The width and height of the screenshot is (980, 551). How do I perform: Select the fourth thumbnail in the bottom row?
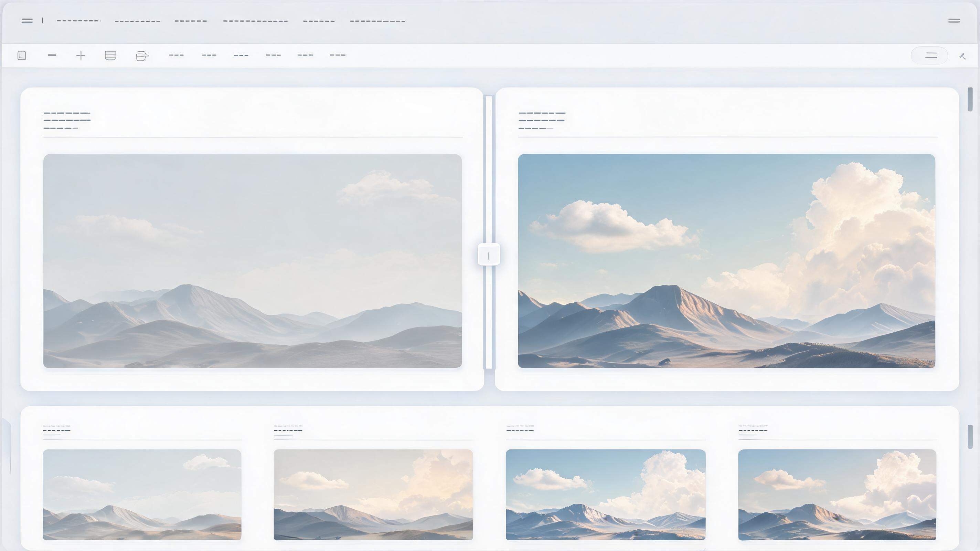tap(837, 495)
